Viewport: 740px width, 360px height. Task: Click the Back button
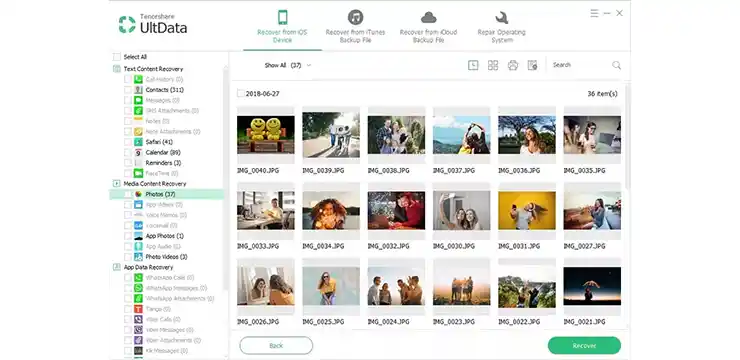point(276,345)
